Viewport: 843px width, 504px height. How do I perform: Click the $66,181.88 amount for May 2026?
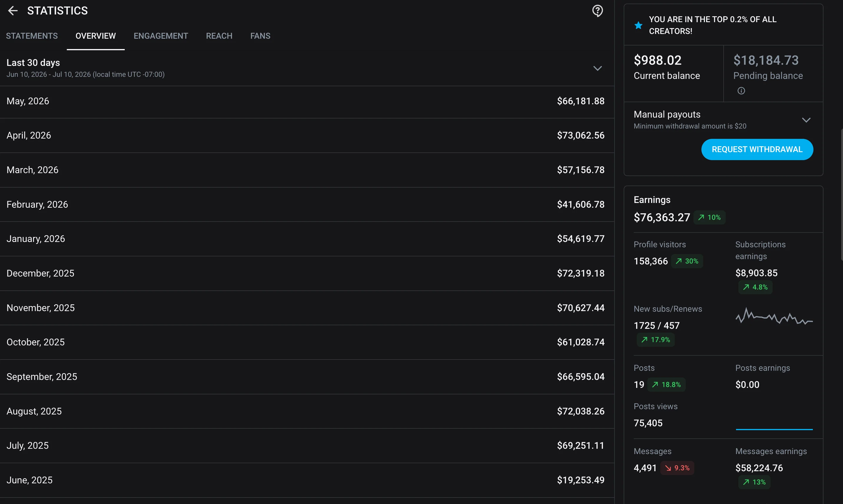581,101
